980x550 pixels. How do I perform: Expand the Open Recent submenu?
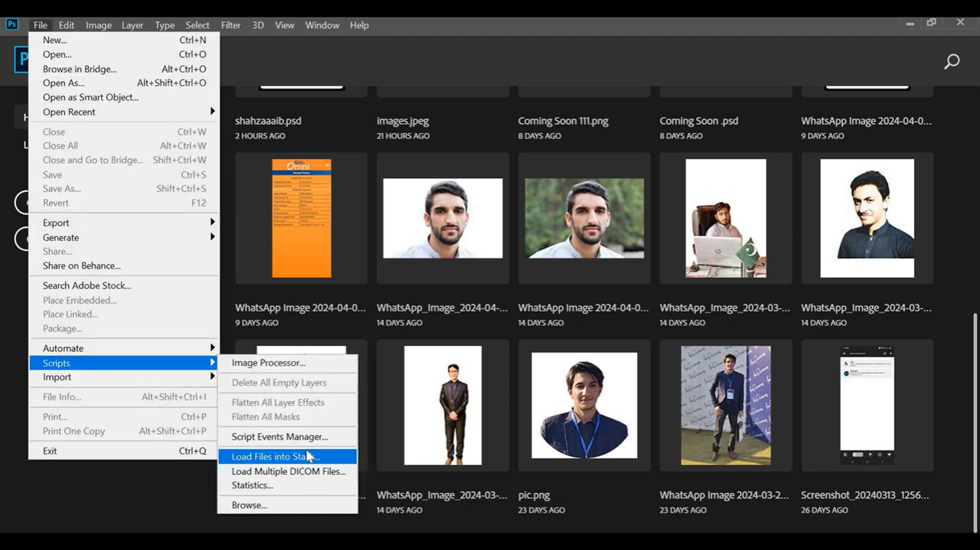coord(124,112)
